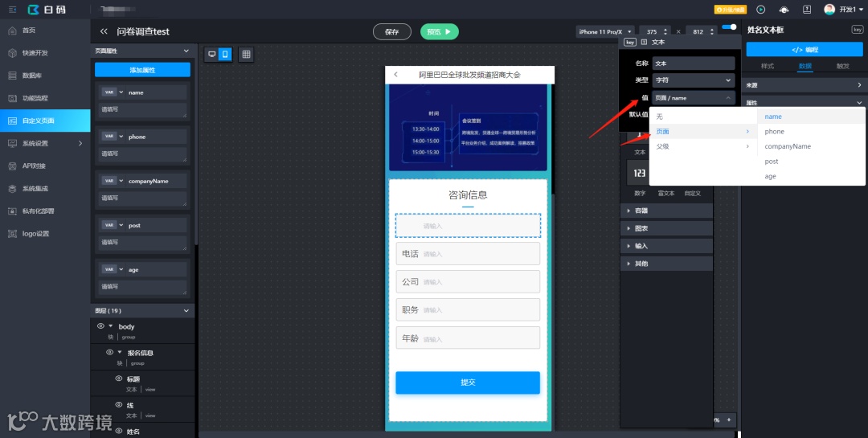The height and width of the screenshot is (438, 868).
Task: Click the key icon in 文本 popup header
Action: point(630,42)
